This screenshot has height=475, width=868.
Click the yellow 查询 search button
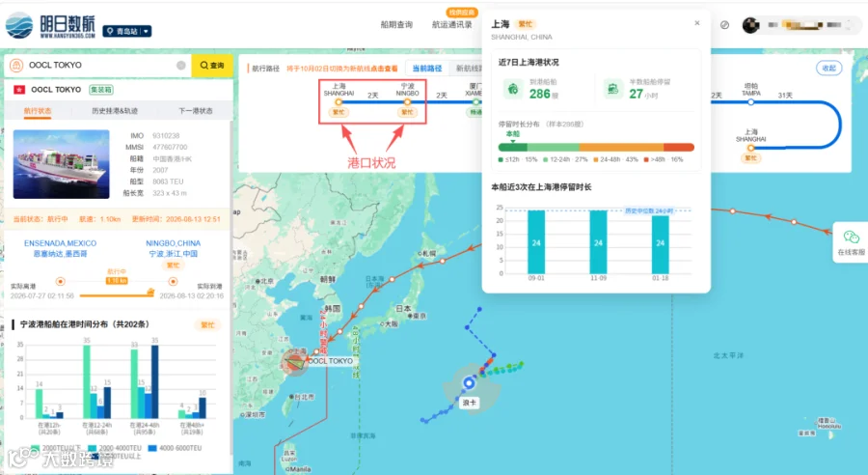(212, 66)
